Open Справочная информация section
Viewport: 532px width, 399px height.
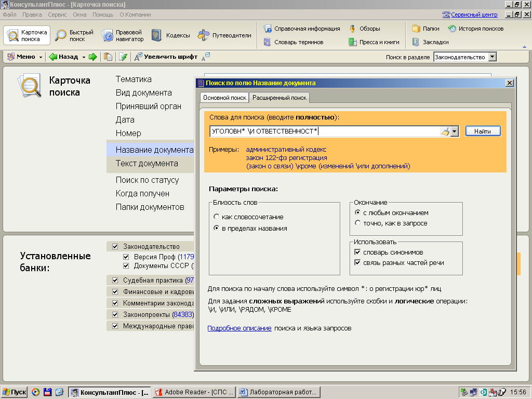click(302, 29)
